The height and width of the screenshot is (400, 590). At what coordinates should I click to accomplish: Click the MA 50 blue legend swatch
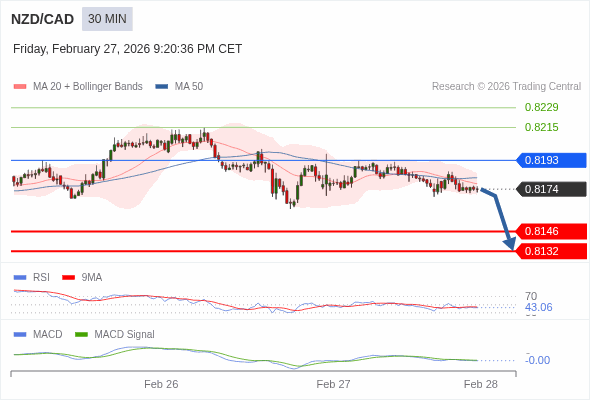[x=162, y=87]
